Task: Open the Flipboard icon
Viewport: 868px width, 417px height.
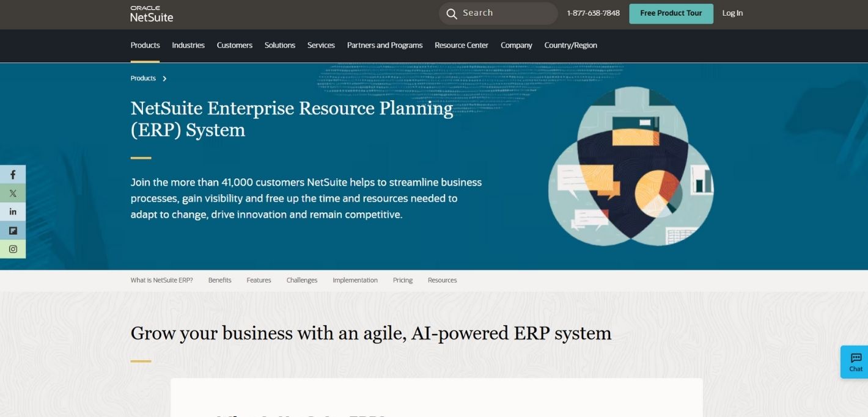Action: click(x=13, y=230)
